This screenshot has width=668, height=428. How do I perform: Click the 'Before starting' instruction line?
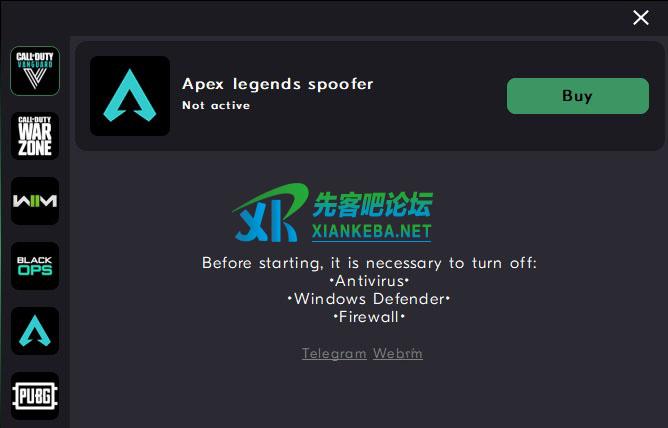369,263
